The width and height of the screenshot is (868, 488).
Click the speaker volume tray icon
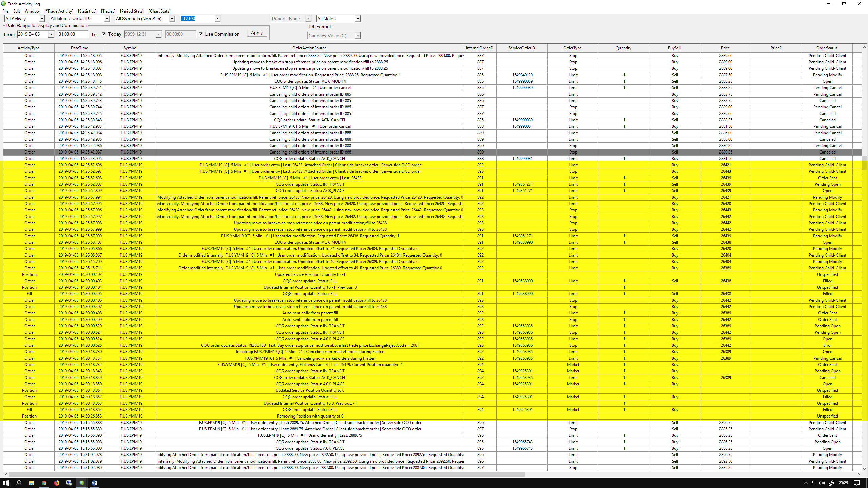pos(822,483)
